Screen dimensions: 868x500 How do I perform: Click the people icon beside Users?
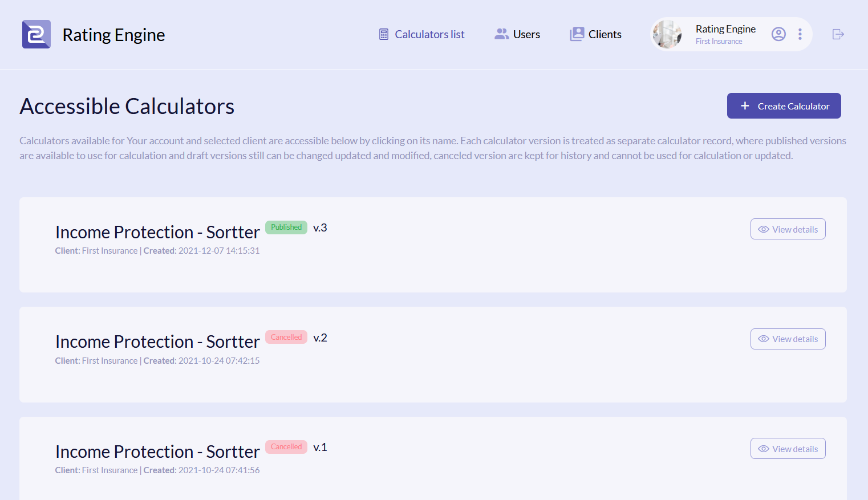tap(501, 34)
